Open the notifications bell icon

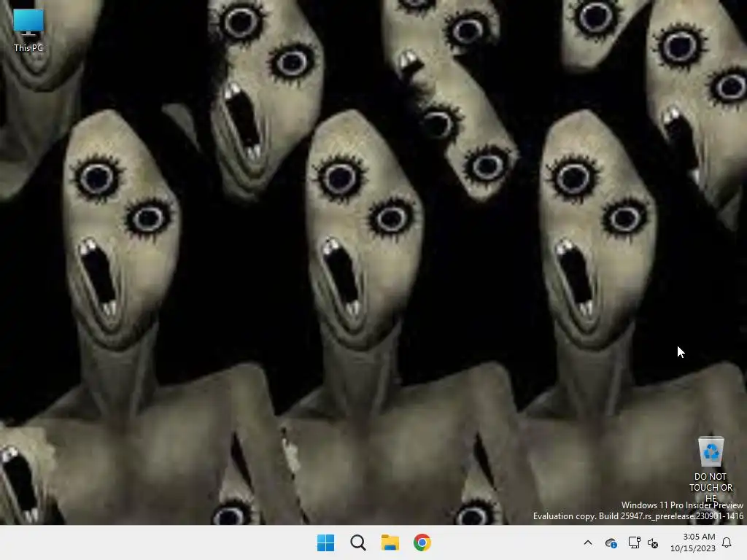727,542
